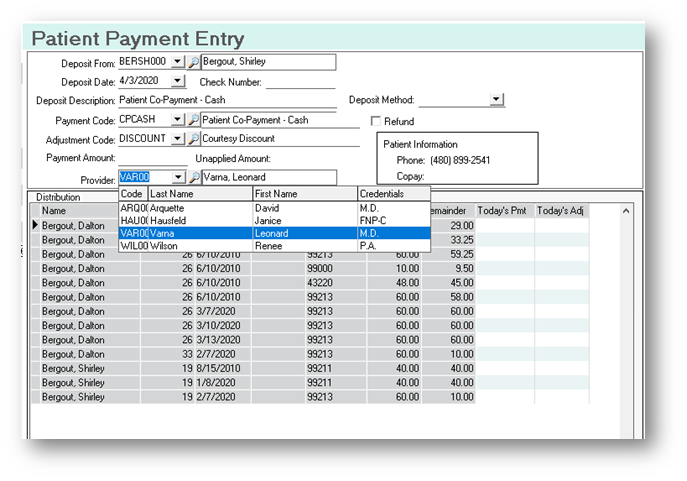The image size is (687, 481).
Task: Collapse the Provider dropdown arrow
Action: pos(178,177)
